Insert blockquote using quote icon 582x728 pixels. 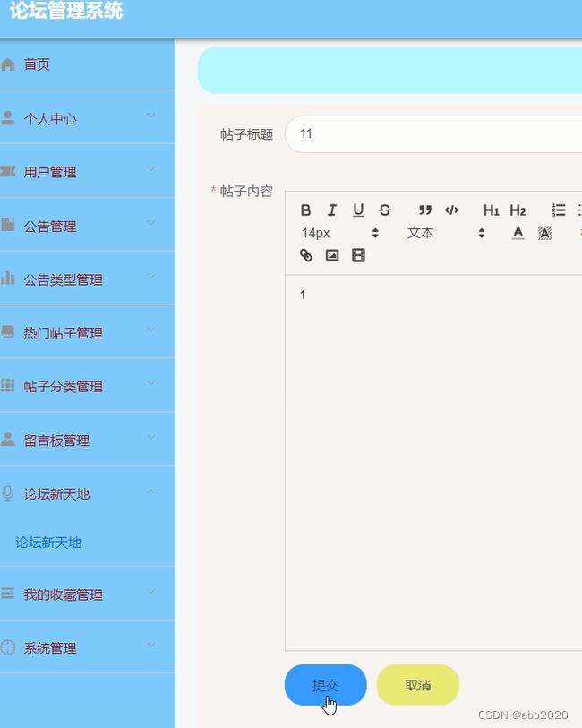click(425, 210)
